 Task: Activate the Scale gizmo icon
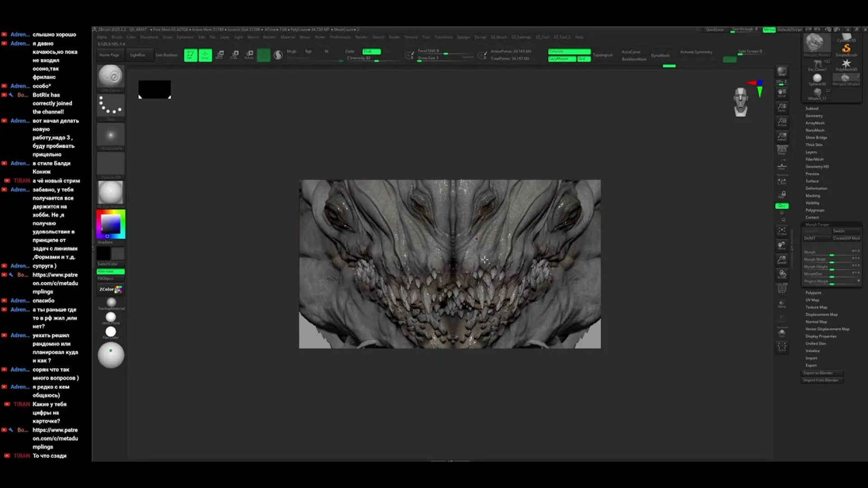(235, 55)
